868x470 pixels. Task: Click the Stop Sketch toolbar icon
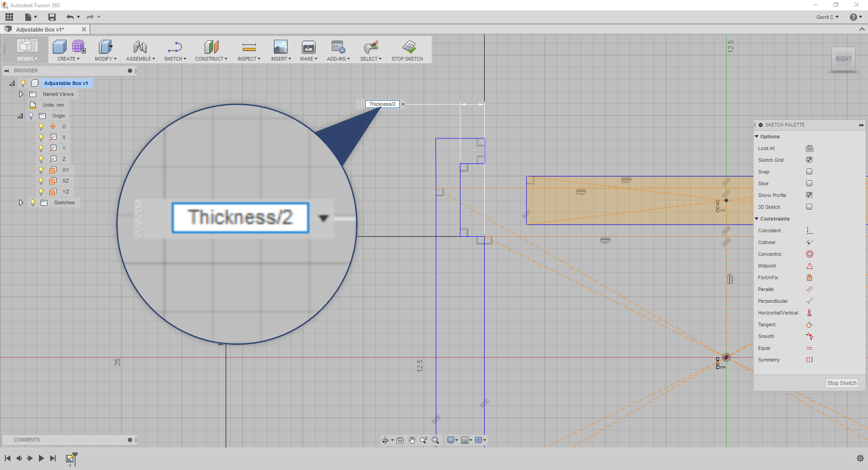point(408,47)
